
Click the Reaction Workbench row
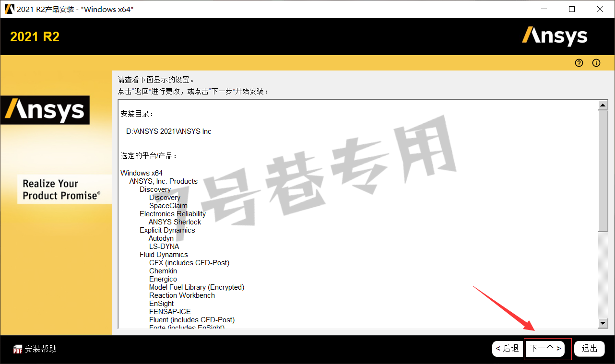182,295
